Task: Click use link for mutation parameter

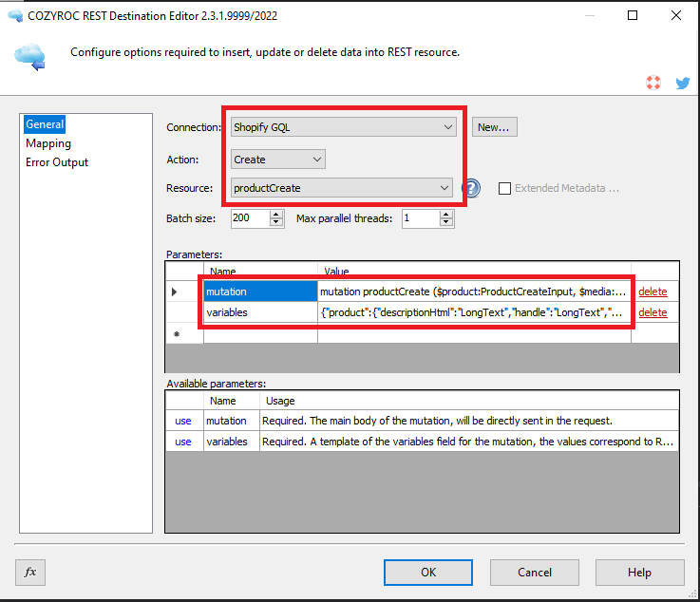Action: (183, 421)
